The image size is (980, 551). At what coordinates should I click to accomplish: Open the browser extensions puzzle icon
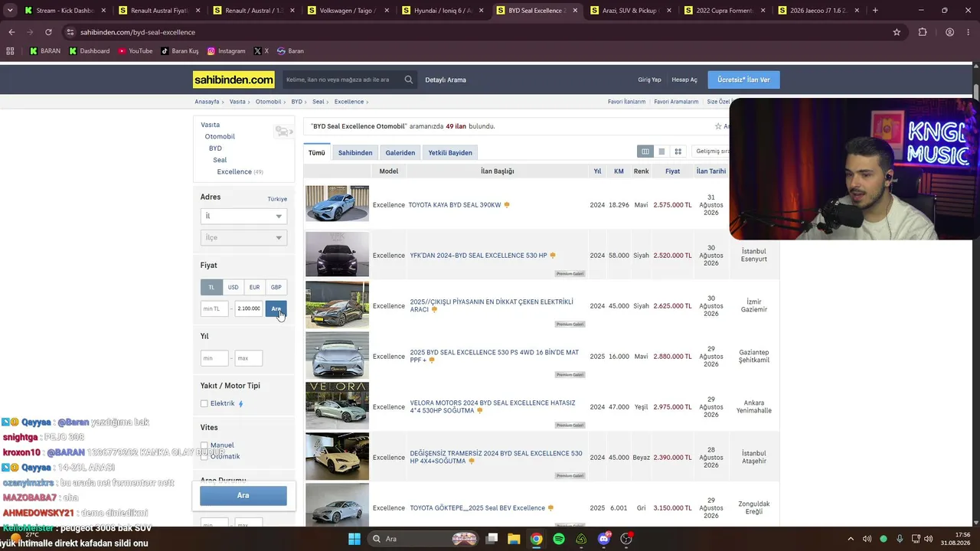[x=923, y=32]
